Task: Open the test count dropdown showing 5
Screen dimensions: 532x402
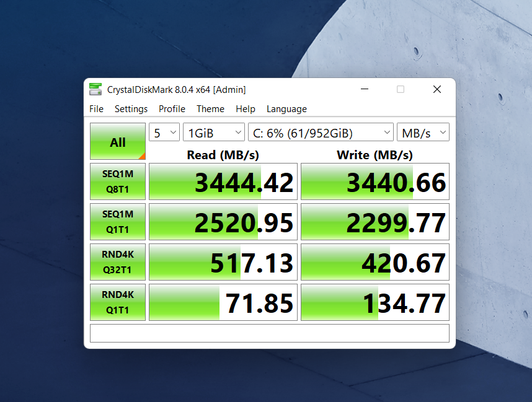Action: tap(164, 132)
